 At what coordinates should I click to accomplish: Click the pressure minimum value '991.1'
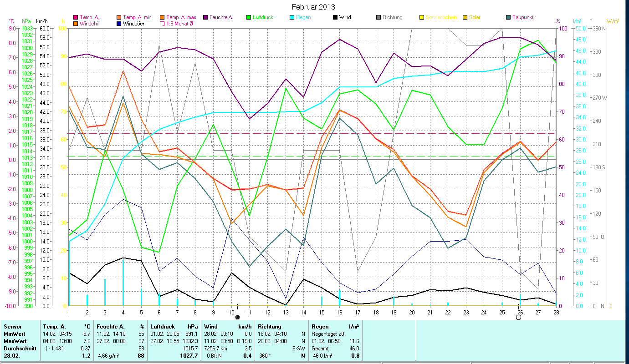[191, 334]
